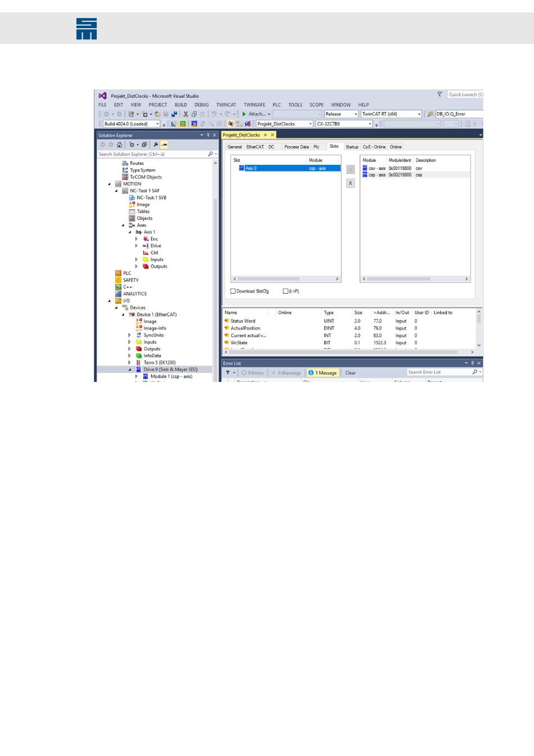The image size is (534, 756).
Task: Click the filter funnel icon in Error List
Action: tap(228, 372)
